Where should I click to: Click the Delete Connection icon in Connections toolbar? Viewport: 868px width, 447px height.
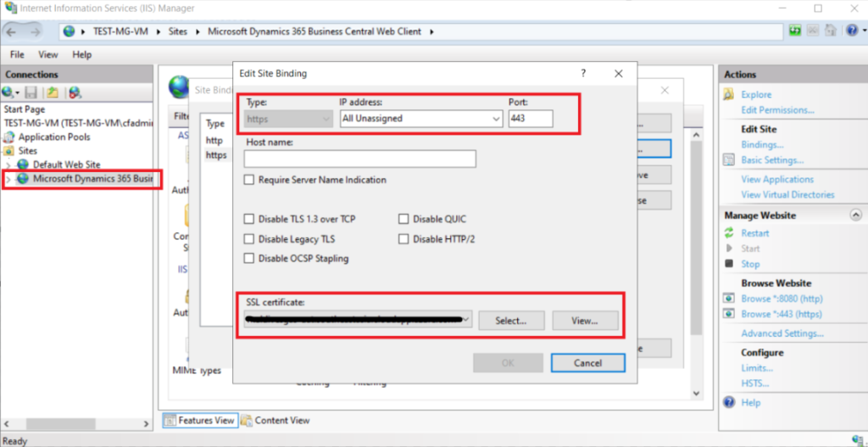(x=75, y=92)
